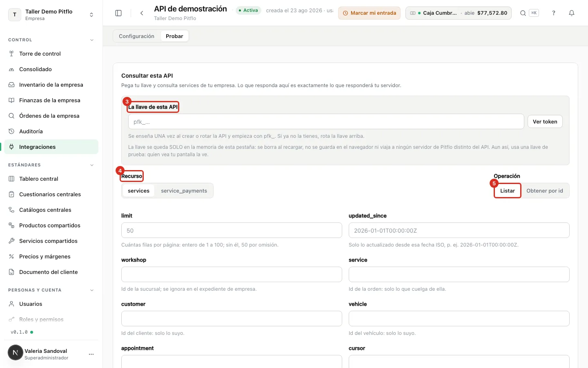This screenshot has width=588, height=368.
Task: Click the Servicios compartidos wrench icon
Action: pos(11,241)
